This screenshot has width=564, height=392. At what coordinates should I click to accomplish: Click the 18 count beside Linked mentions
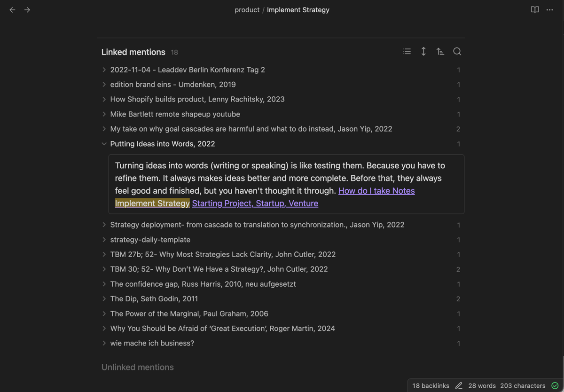coord(174,52)
